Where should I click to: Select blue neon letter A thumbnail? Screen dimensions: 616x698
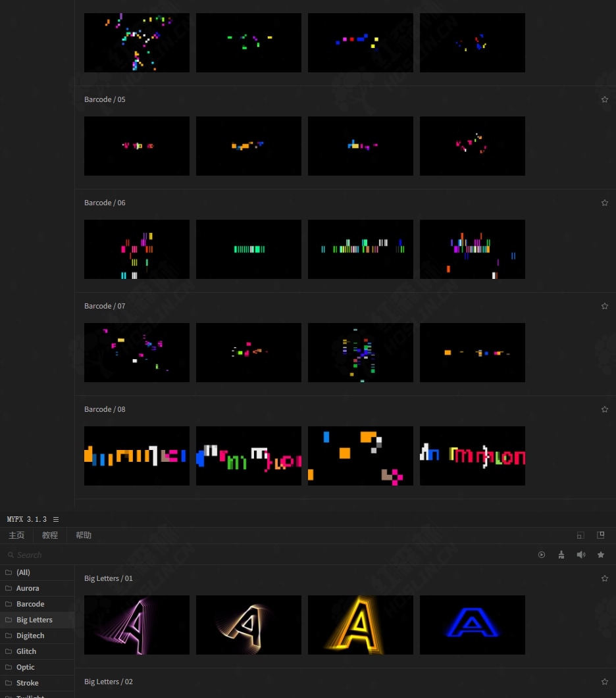pos(472,625)
